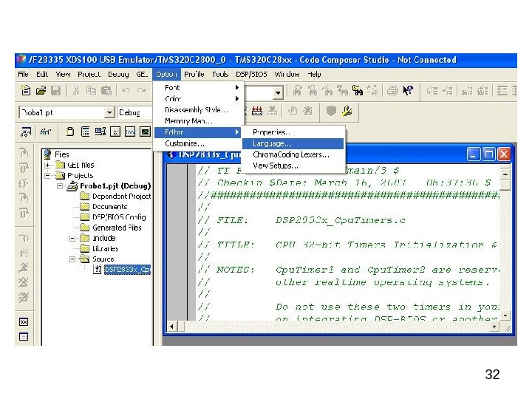Image resolution: width=532 pixels, height=399 pixels.
Task: Open the Color submenu
Action: [x=199, y=99]
